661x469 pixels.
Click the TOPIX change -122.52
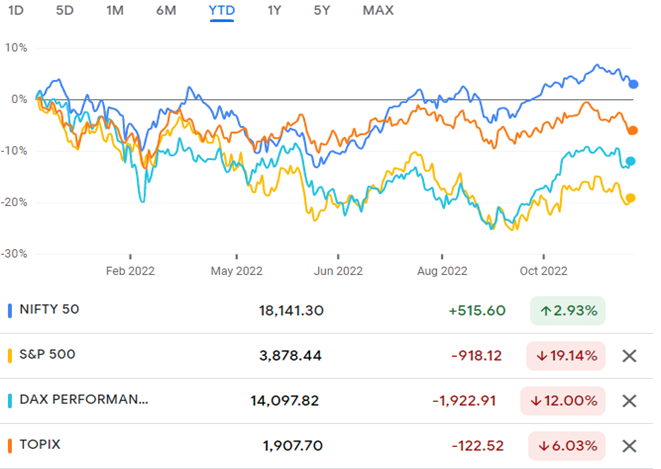[478, 446]
